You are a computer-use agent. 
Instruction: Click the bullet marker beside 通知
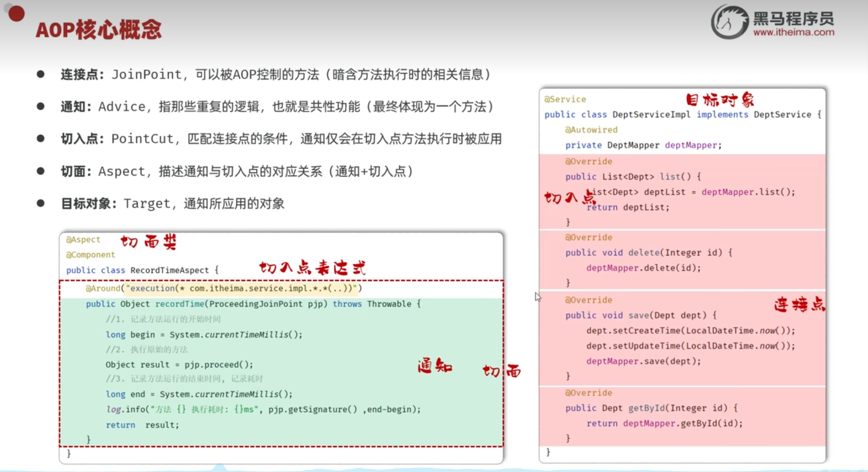pos(41,105)
